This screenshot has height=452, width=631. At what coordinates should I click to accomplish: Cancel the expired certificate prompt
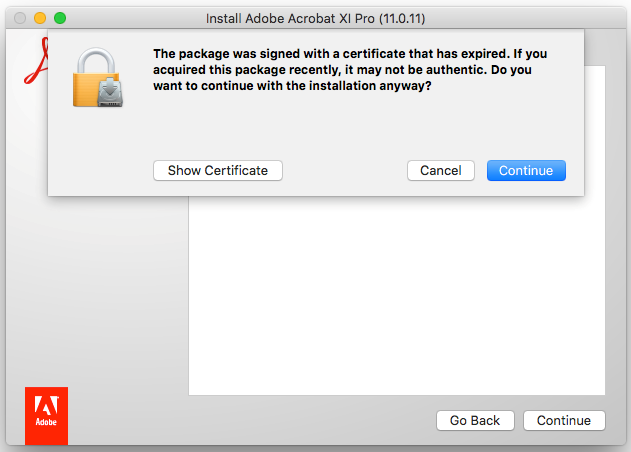point(441,171)
